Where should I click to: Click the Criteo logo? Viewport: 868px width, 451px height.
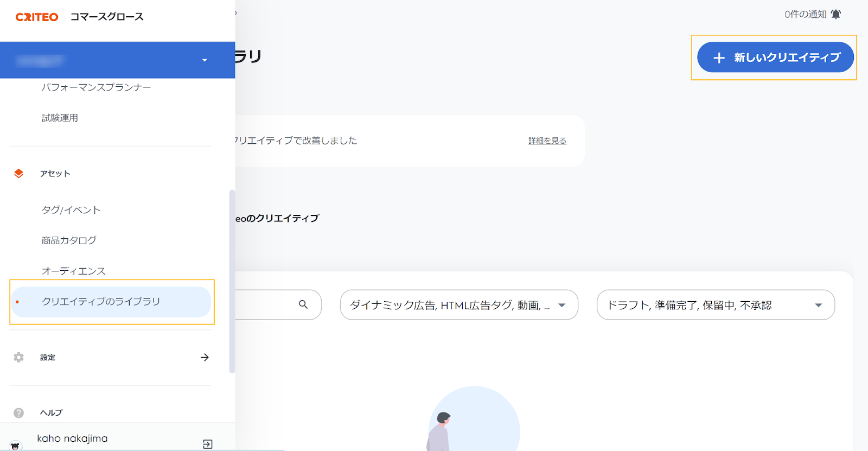[x=37, y=17]
